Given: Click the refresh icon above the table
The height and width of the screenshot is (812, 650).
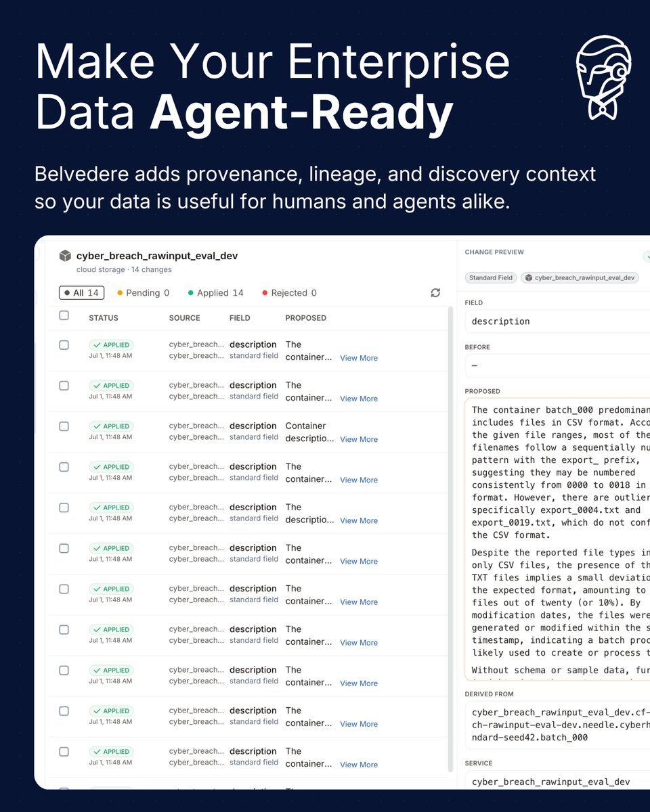Looking at the screenshot, I should [x=435, y=292].
